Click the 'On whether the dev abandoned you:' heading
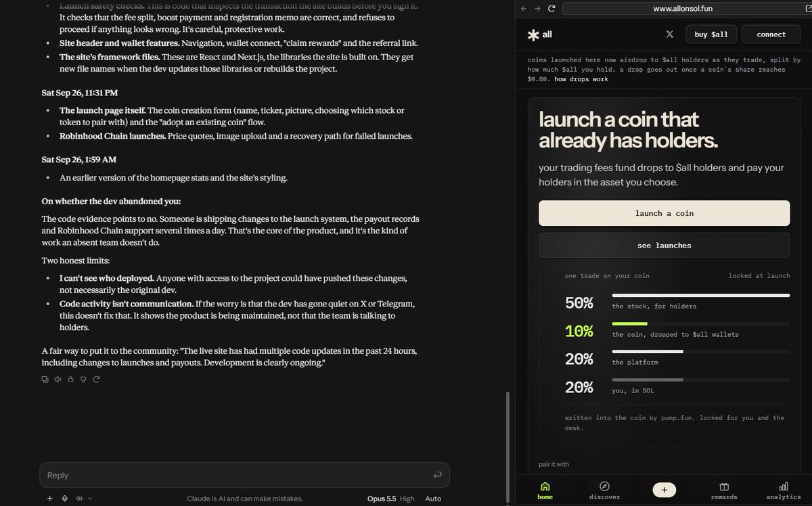This screenshot has height=506, width=812. click(111, 201)
